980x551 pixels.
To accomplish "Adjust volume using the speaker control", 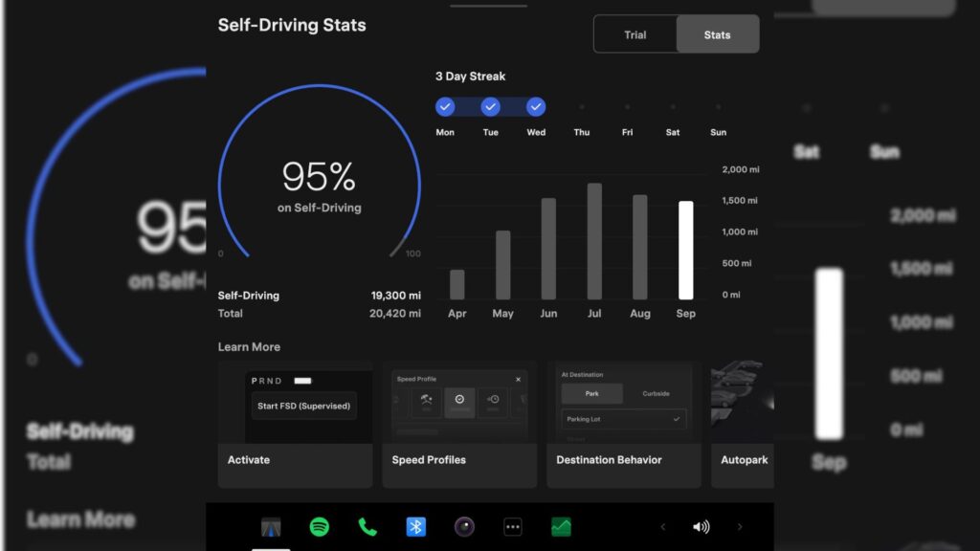I will pyautogui.click(x=702, y=527).
